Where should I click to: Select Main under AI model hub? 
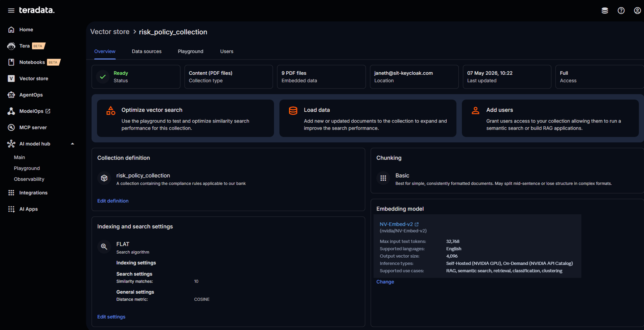coord(20,157)
